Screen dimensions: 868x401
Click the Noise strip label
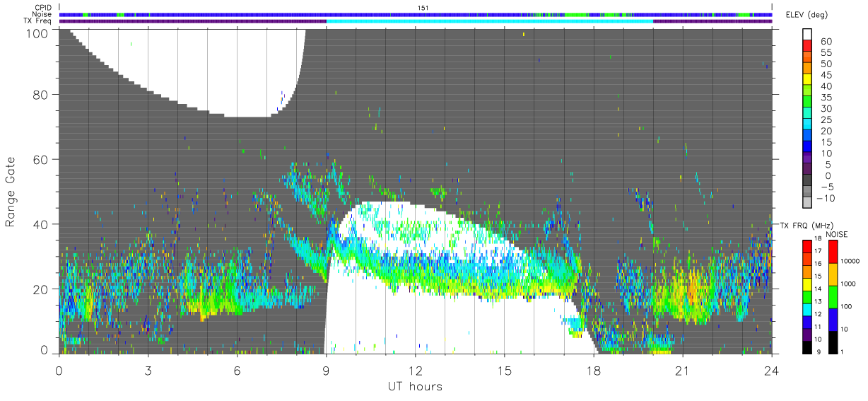point(41,13)
